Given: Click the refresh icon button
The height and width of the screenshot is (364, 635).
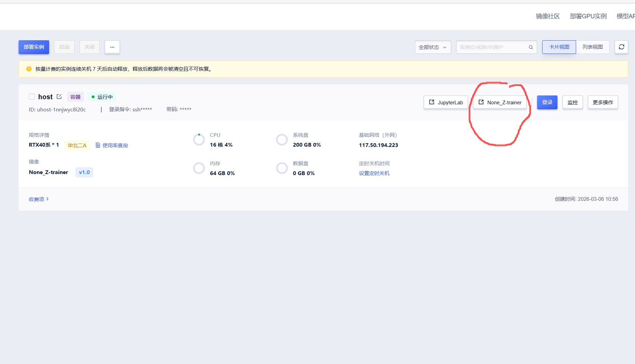Looking at the screenshot, I should point(621,47).
